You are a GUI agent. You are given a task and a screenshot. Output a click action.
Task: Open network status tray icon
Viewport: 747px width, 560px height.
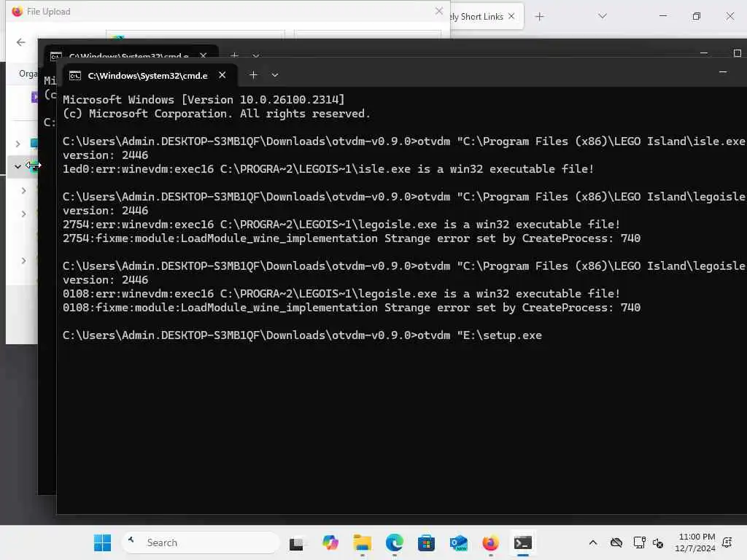tap(639, 542)
